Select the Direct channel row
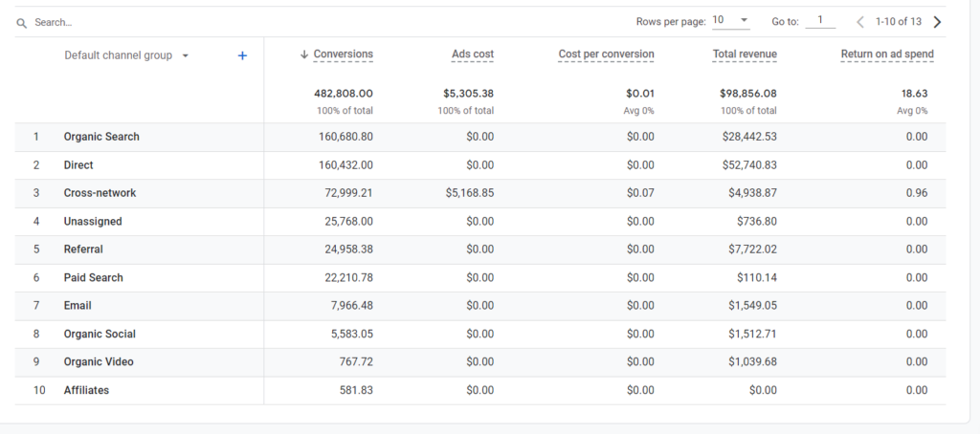Image resolution: width=980 pixels, height=434 pixels. point(480,164)
